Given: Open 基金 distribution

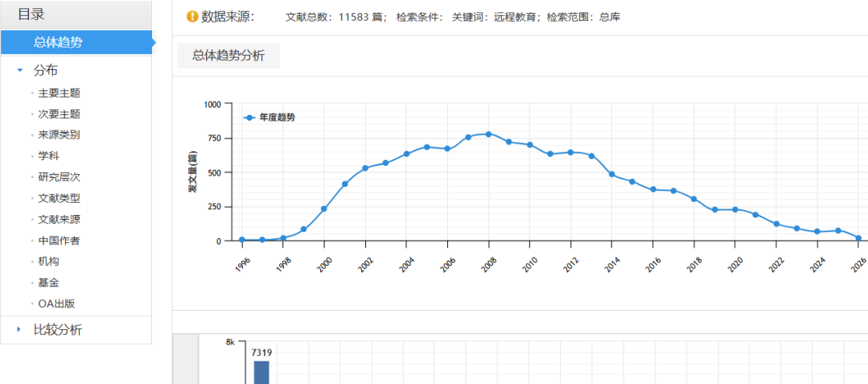Looking at the screenshot, I should tap(49, 283).
